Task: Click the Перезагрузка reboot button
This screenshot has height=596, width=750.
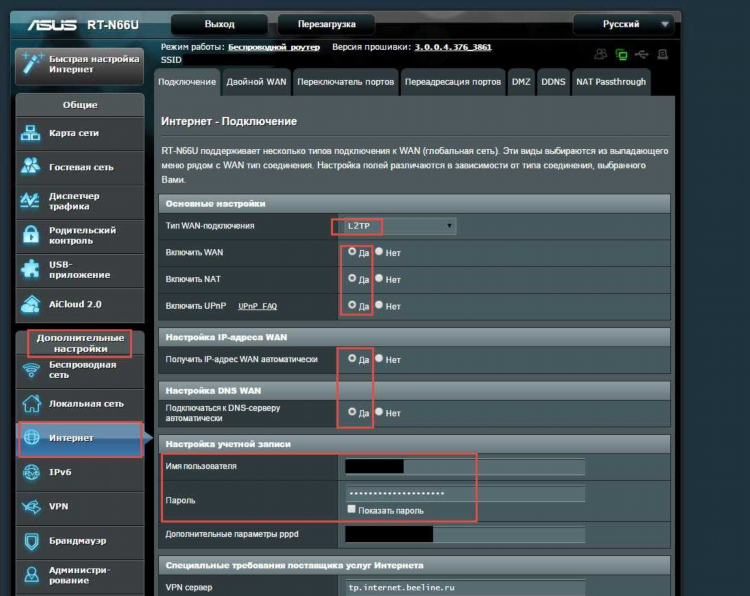Action: (327, 24)
